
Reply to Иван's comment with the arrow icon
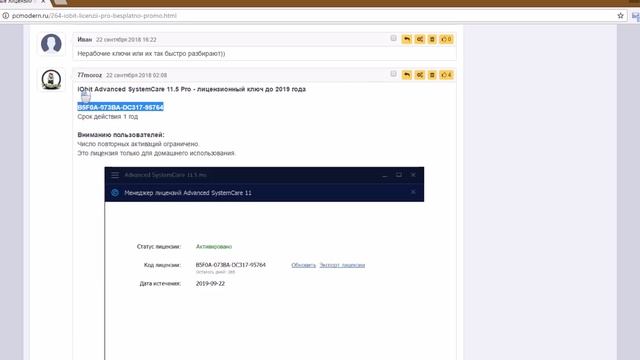coord(407,39)
